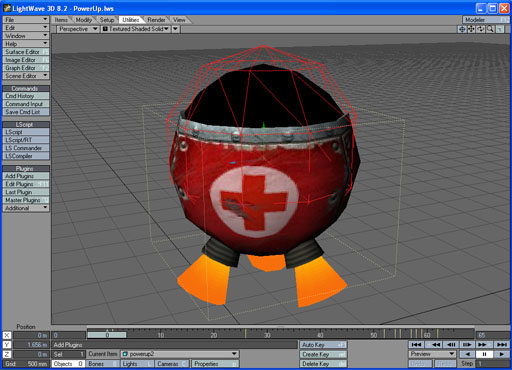Screen dimensions: 512x370
Task: Open the File dropdown menu
Action: click(x=26, y=20)
